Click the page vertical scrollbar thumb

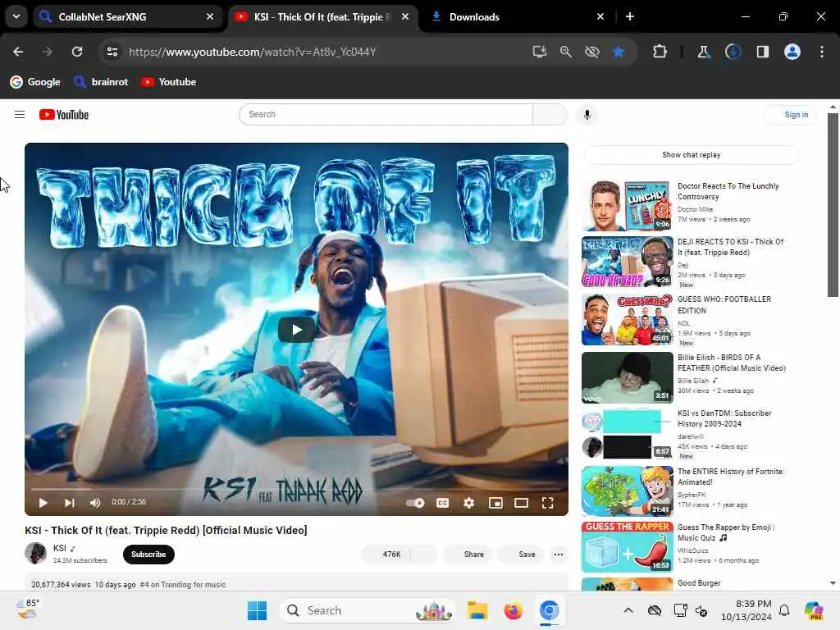pyautogui.click(x=833, y=204)
